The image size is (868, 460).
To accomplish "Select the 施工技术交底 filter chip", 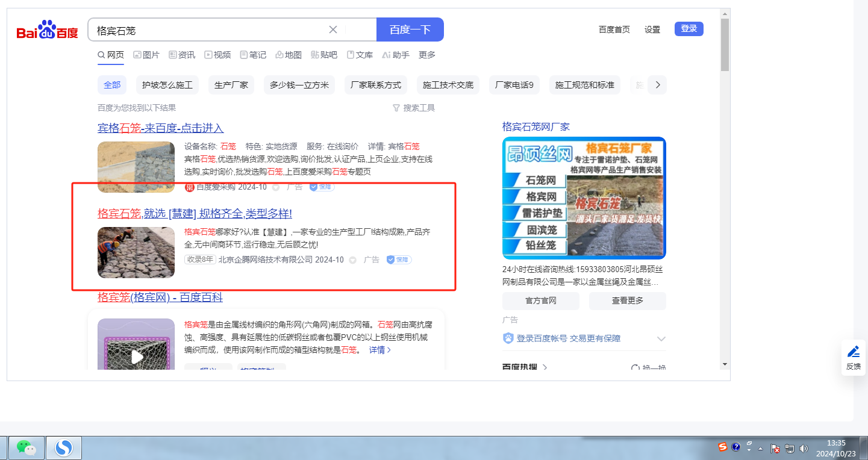I will [448, 85].
